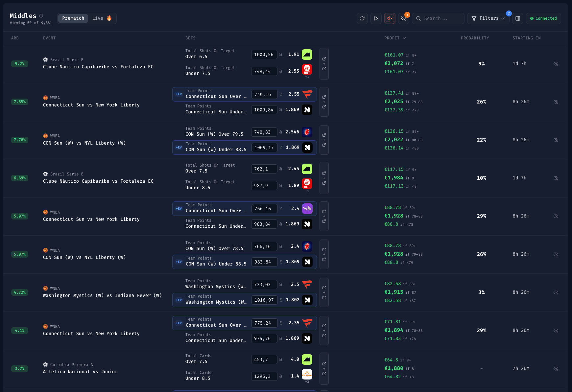Switch to the Prematch tab

73,18
